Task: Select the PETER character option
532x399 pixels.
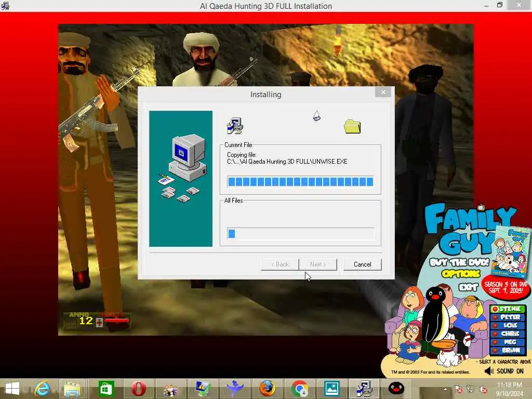Action: click(508, 317)
